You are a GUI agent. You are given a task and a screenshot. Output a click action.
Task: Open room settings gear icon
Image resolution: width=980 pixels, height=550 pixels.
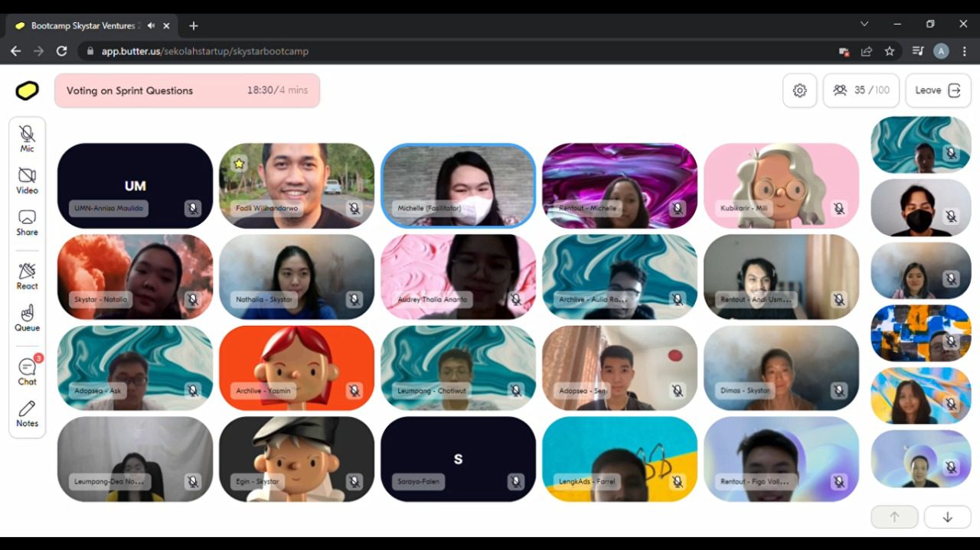(x=799, y=90)
